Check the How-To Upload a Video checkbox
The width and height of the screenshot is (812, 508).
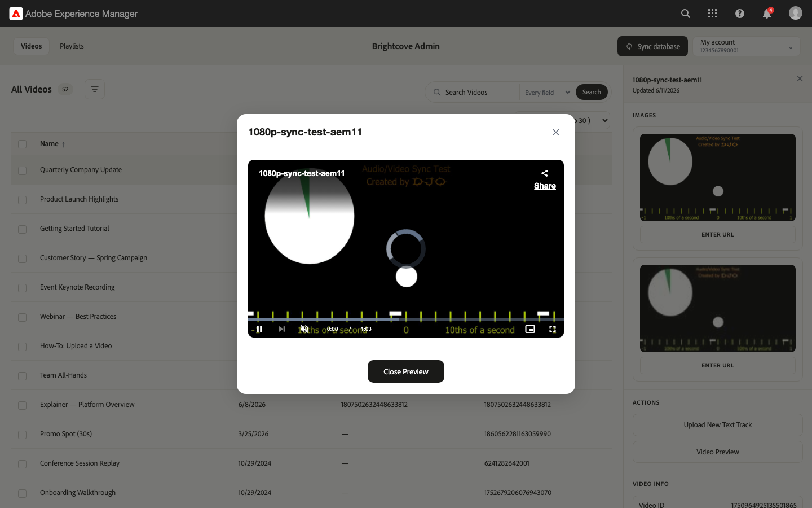pos(23,346)
